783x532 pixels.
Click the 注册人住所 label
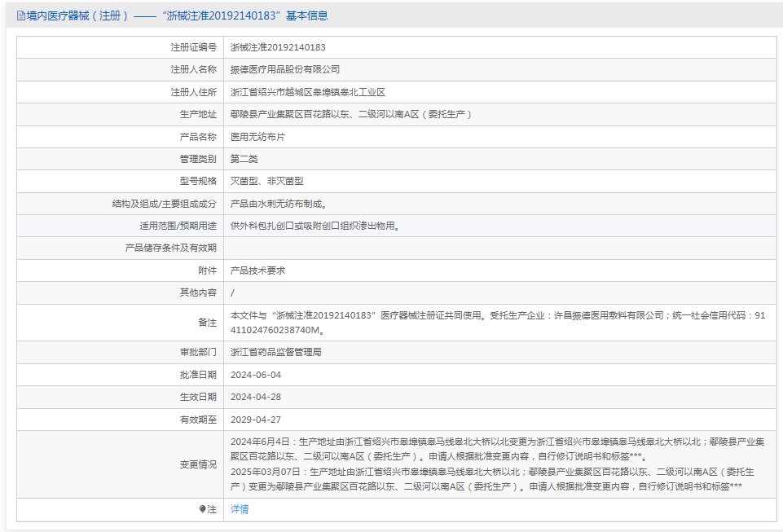tap(194, 92)
